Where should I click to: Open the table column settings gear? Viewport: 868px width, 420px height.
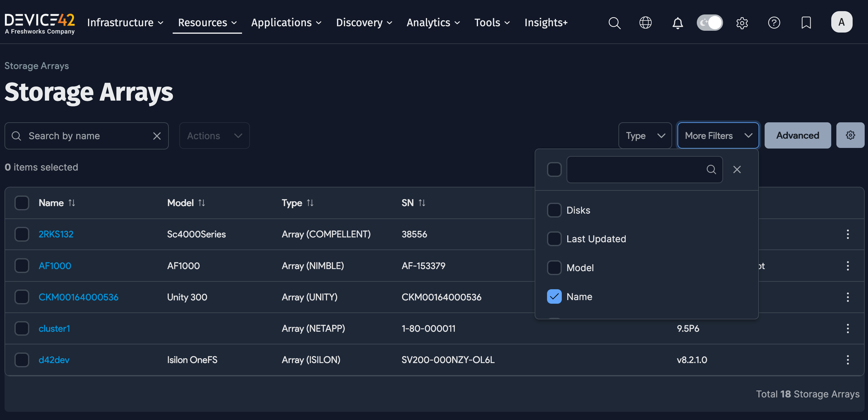tap(850, 135)
